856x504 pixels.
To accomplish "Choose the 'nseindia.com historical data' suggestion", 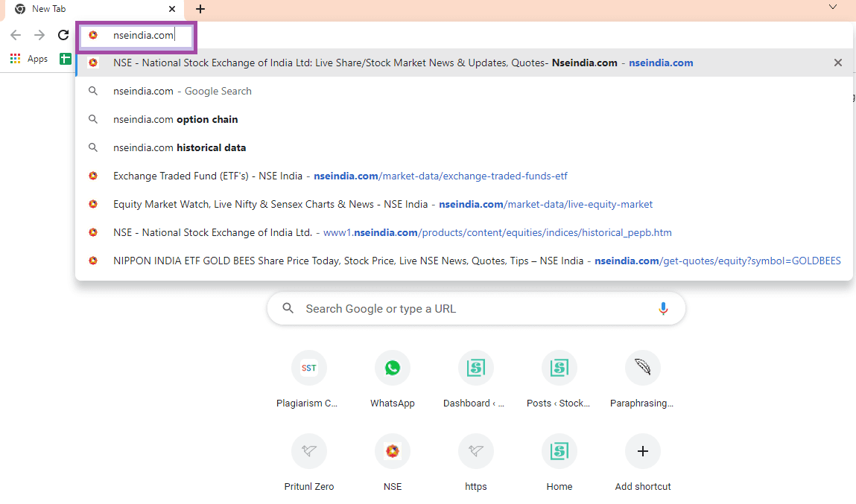I will pyautogui.click(x=464, y=148).
